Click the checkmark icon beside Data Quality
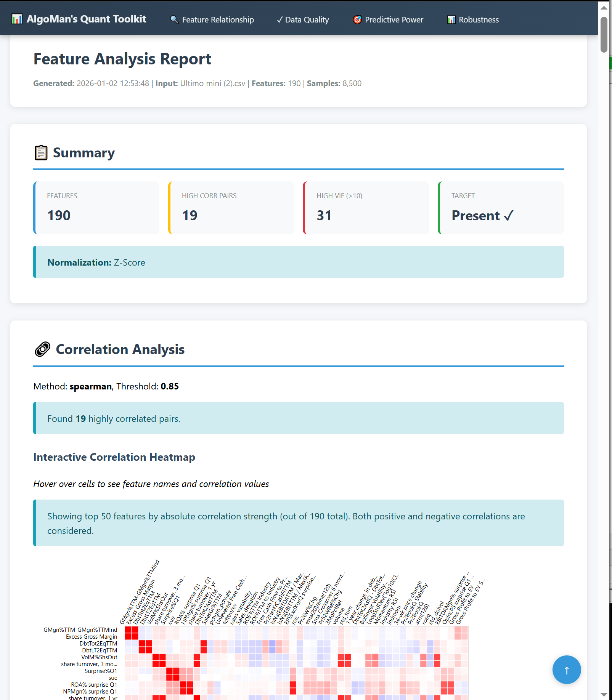This screenshot has height=700, width=612. pos(279,19)
